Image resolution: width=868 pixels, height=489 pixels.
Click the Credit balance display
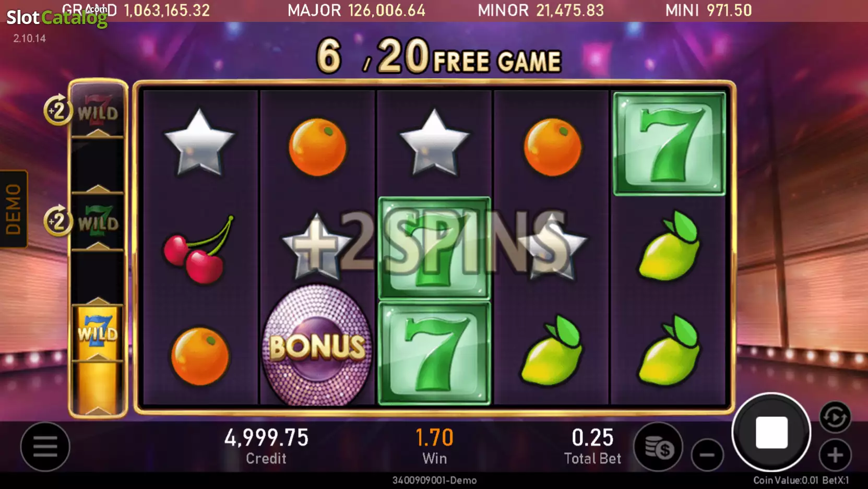266,446
